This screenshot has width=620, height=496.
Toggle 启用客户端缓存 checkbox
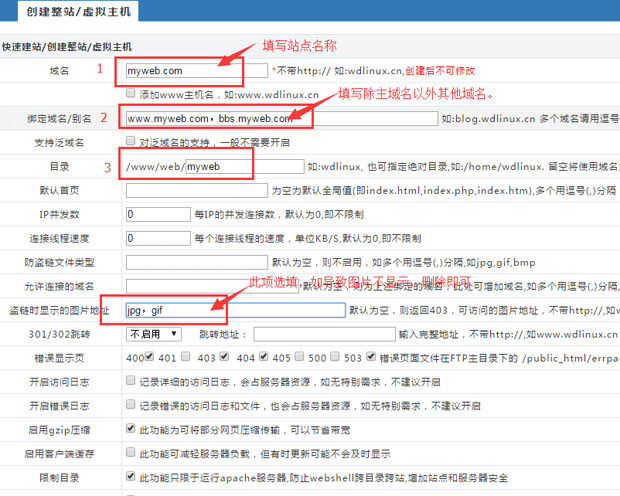pos(131,454)
